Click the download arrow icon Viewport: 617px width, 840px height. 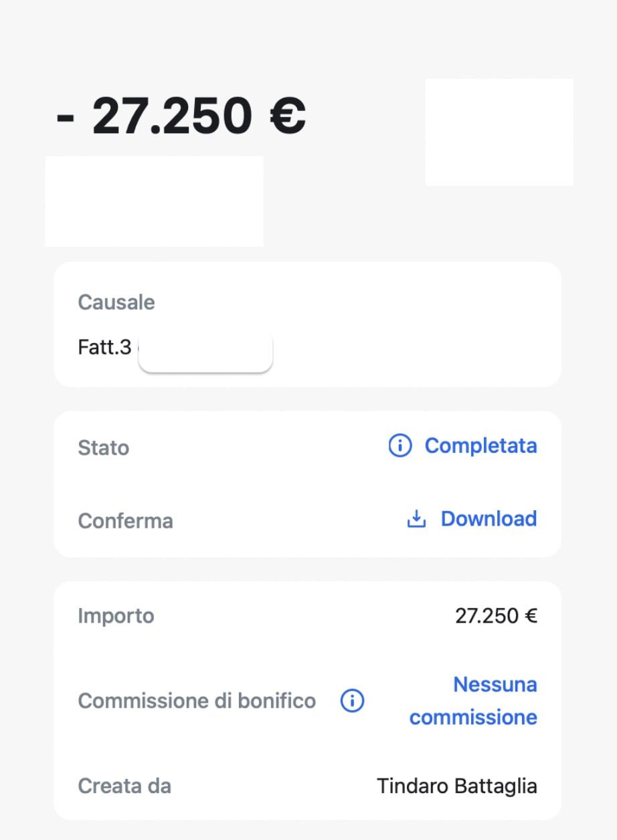coord(416,519)
